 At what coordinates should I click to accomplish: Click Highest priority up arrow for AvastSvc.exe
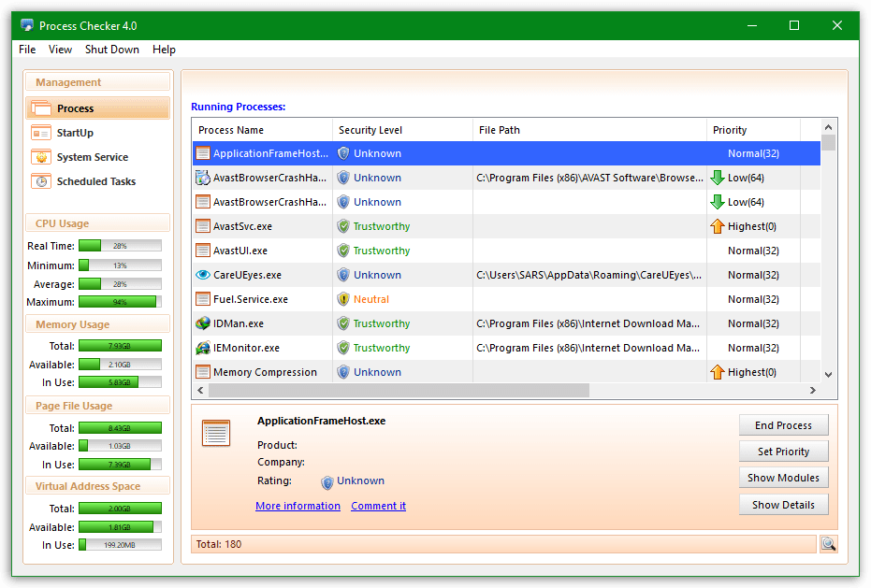pyautogui.click(x=718, y=226)
